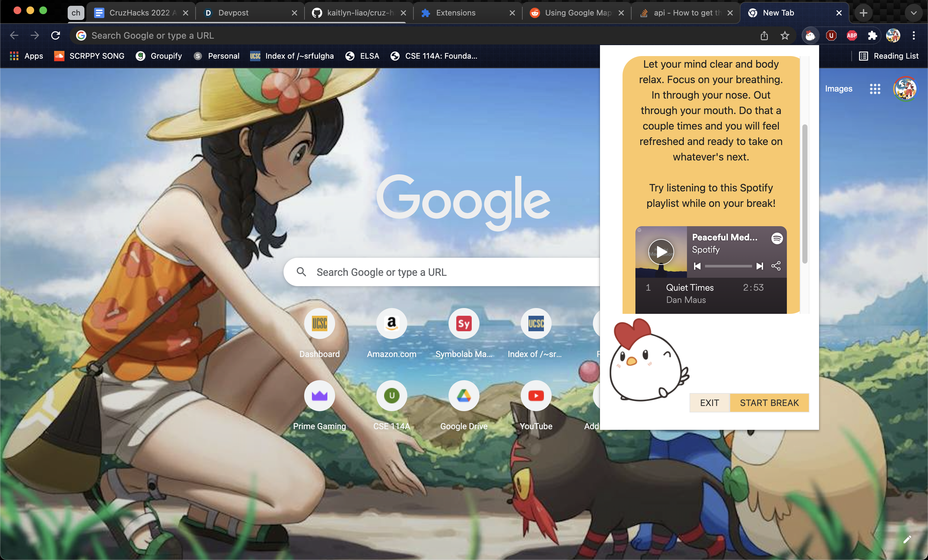
Task: Bookmark this tab with the star icon
Action: (785, 36)
